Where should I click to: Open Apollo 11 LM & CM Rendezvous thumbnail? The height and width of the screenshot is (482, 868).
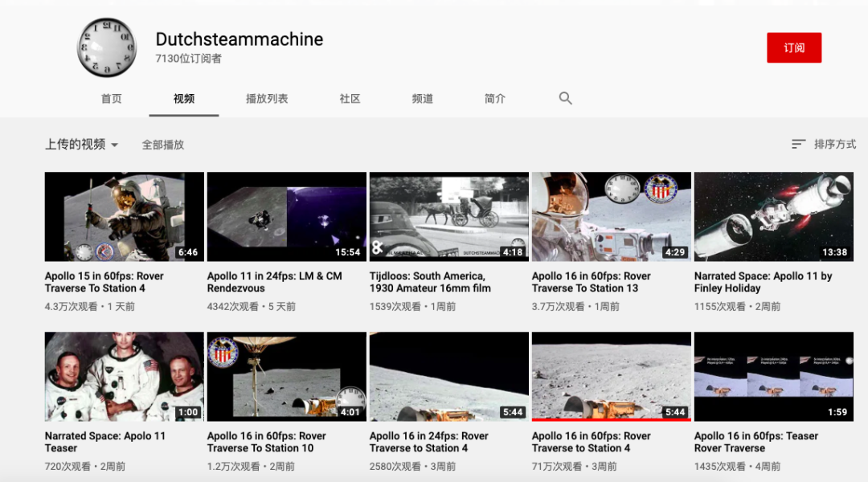point(287,216)
